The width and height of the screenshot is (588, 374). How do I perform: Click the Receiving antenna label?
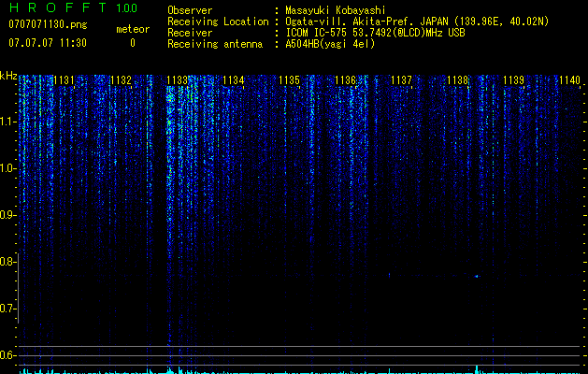click(215, 44)
